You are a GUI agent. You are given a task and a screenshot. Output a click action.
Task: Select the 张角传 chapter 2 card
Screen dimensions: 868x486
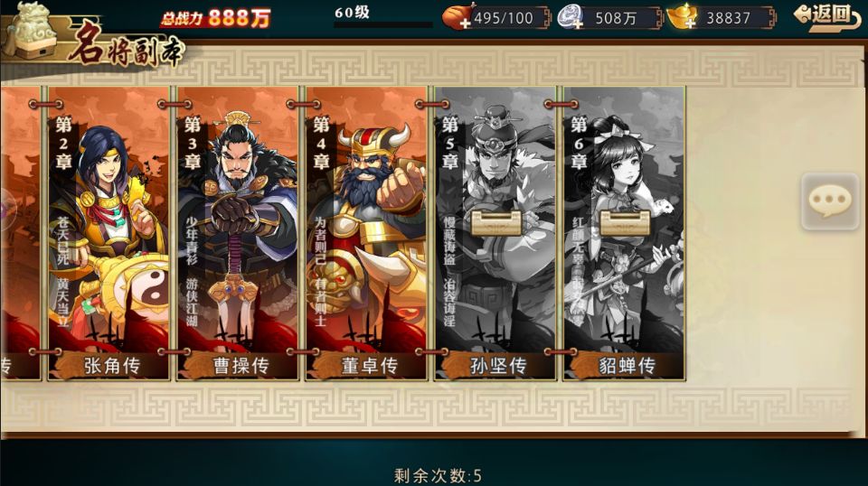click(x=108, y=233)
